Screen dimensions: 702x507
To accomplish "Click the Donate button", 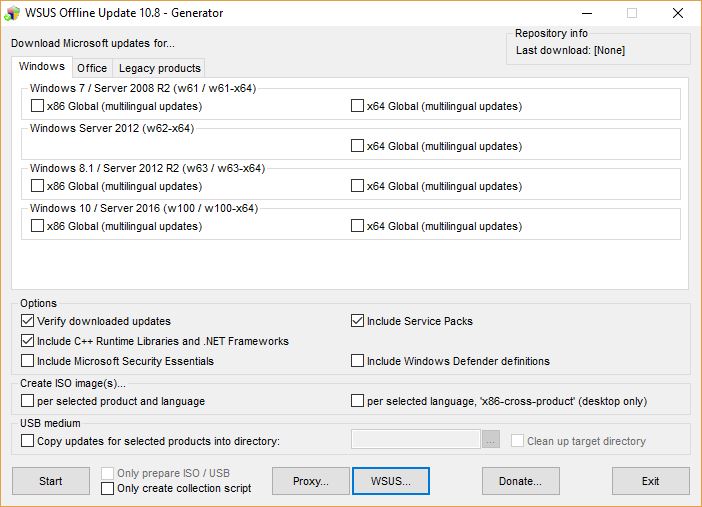I will (521, 481).
